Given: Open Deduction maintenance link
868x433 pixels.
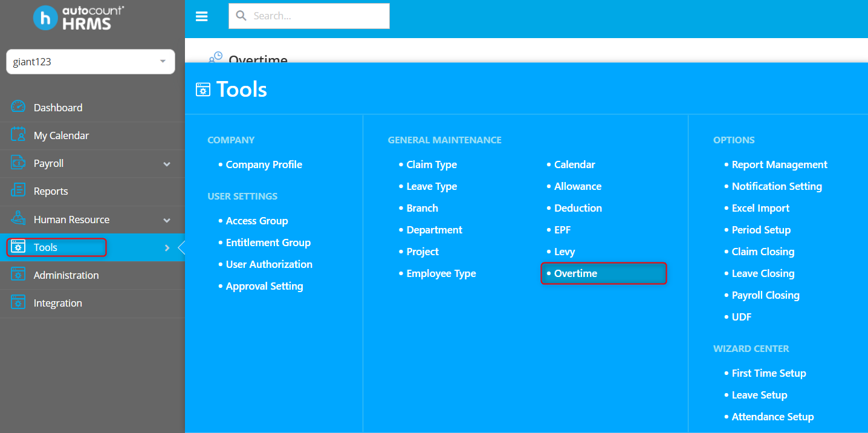Looking at the screenshot, I should [578, 208].
